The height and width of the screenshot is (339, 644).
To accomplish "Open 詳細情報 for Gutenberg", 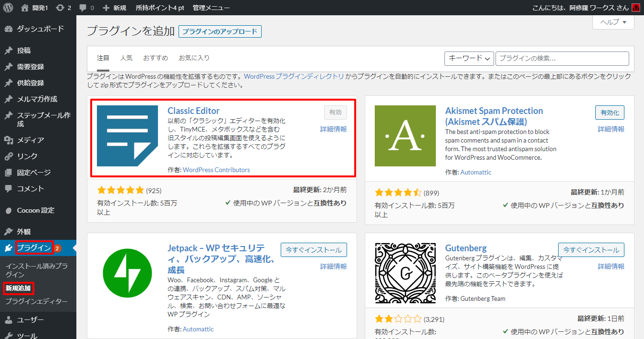I will [611, 267].
